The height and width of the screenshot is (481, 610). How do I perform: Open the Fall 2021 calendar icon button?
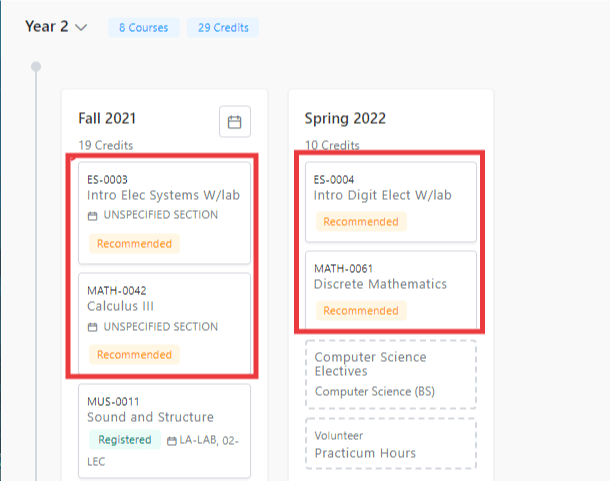(x=235, y=122)
